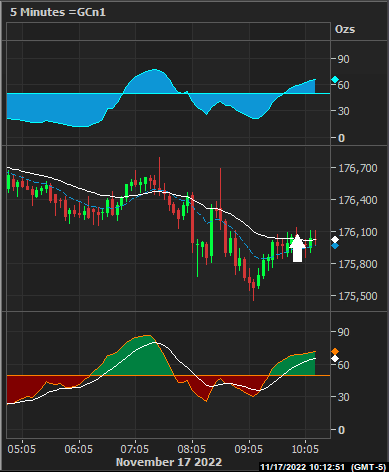
Task: Select the 175,800 price axis label
Action: pyautogui.click(x=358, y=264)
